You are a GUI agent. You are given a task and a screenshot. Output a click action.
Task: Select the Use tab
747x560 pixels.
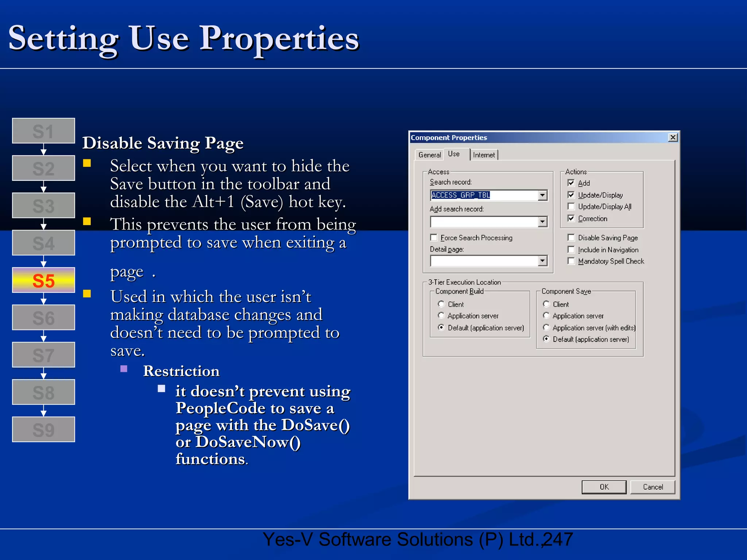(x=454, y=154)
